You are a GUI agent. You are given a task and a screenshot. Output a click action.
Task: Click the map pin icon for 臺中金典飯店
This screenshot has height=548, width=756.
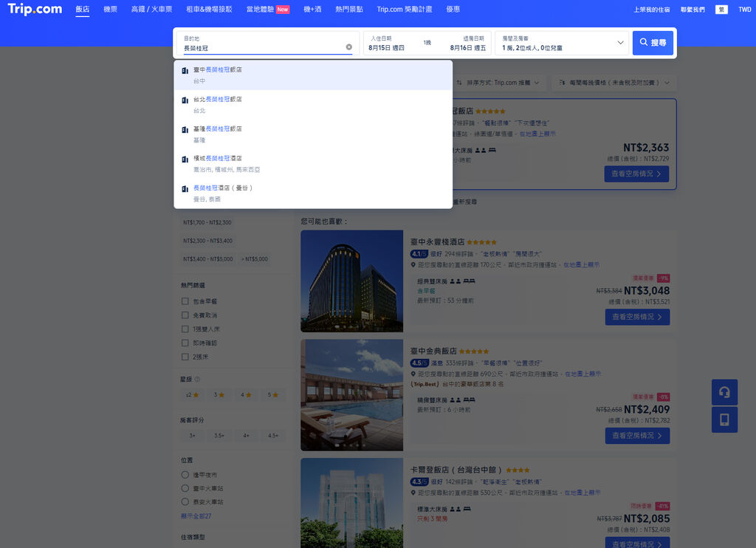tap(413, 374)
